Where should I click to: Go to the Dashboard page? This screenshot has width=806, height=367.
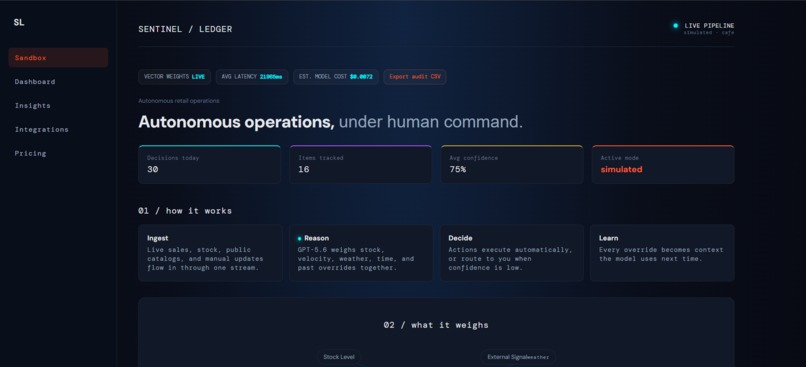(x=35, y=82)
